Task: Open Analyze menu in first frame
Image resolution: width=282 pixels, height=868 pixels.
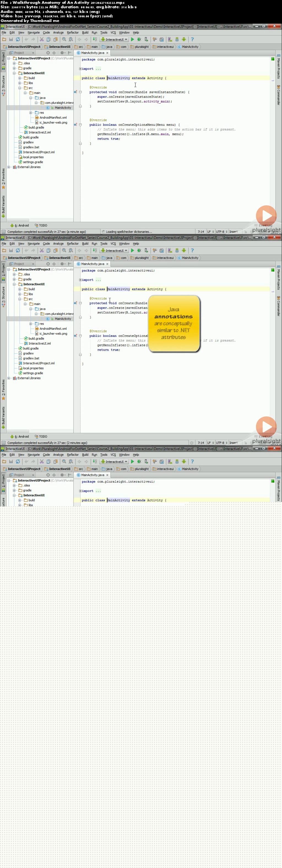Action: point(58,33)
